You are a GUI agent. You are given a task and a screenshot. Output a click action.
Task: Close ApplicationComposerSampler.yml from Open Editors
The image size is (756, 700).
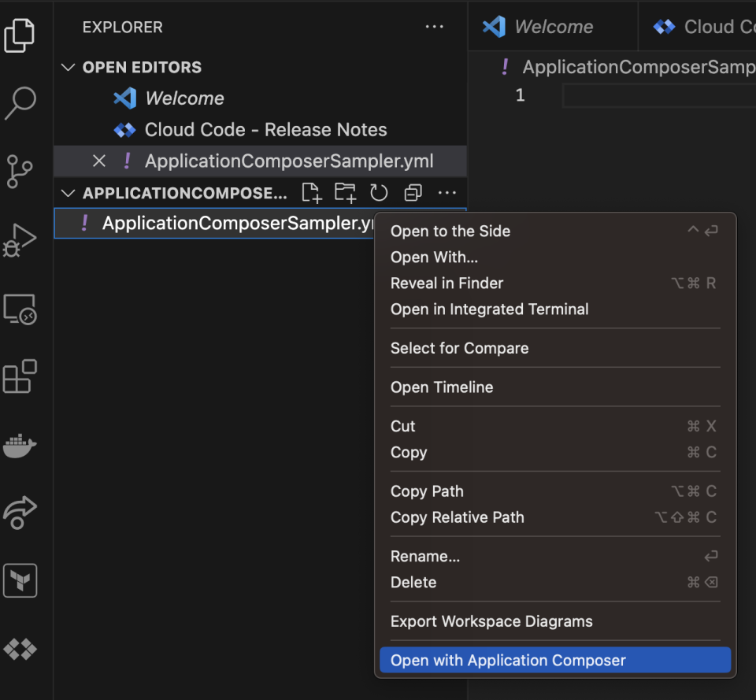click(98, 161)
